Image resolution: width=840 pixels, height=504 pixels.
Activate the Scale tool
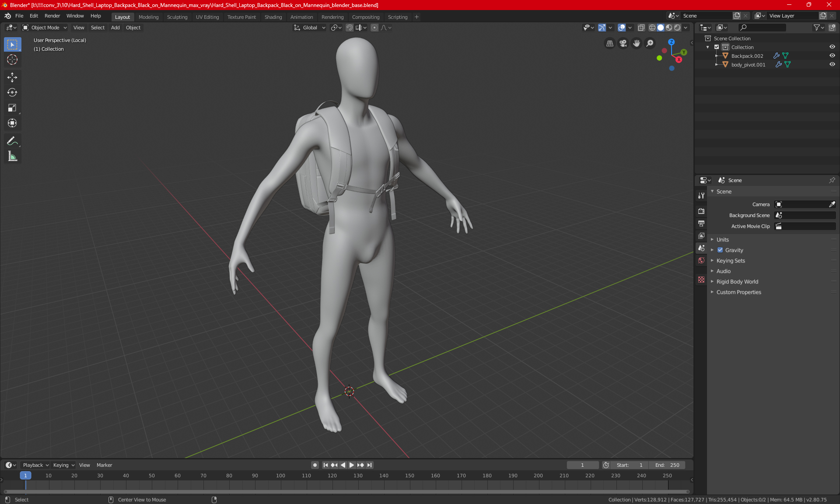12,108
